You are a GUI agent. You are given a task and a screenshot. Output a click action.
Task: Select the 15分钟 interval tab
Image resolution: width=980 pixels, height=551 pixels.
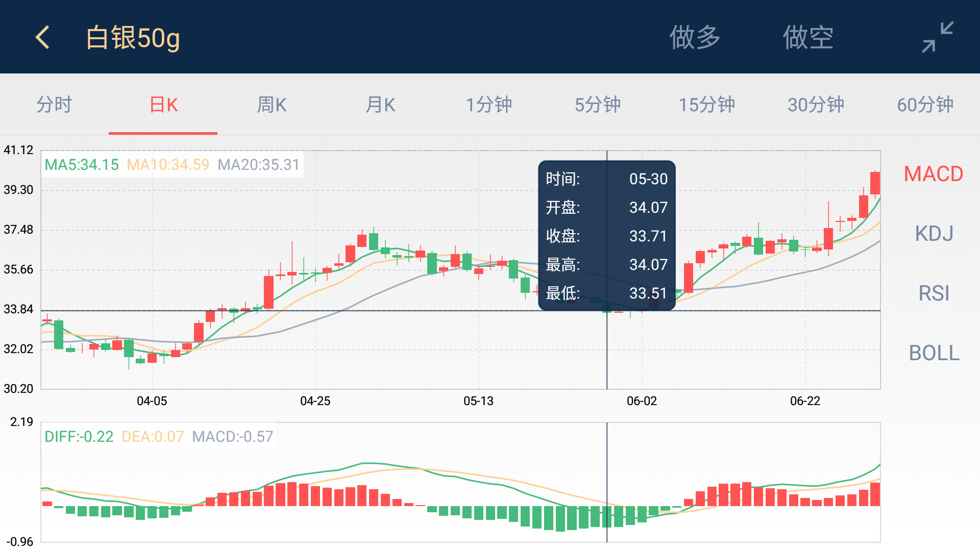(x=707, y=105)
